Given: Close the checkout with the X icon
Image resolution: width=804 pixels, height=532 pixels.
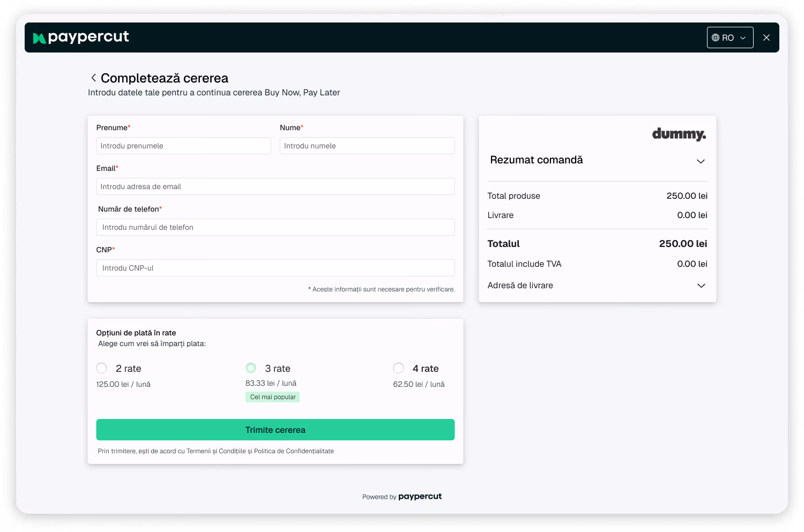Looking at the screenshot, I should pos(766,38).
